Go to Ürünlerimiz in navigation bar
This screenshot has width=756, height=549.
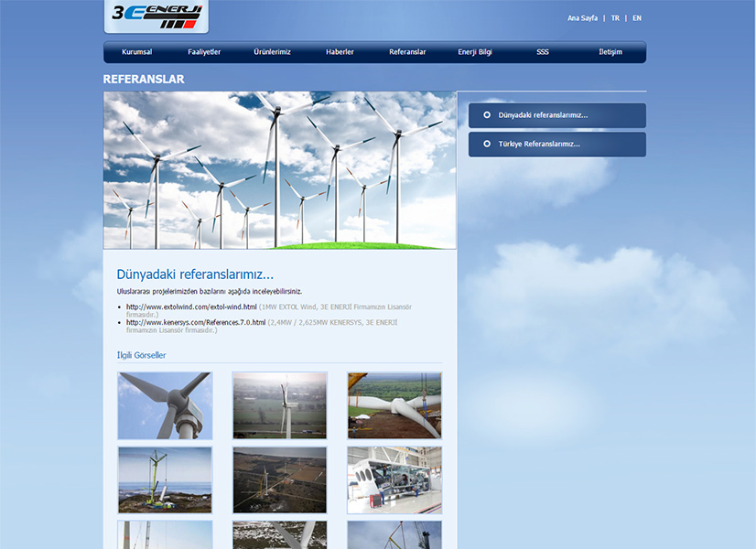[272, 52]
